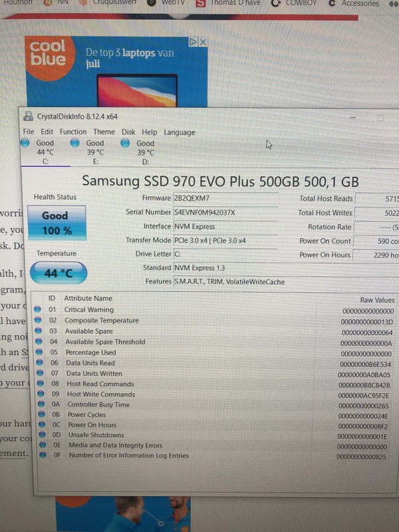399x532 pixels.
Task: Select the E: drive tab
Action: [95, 152]
